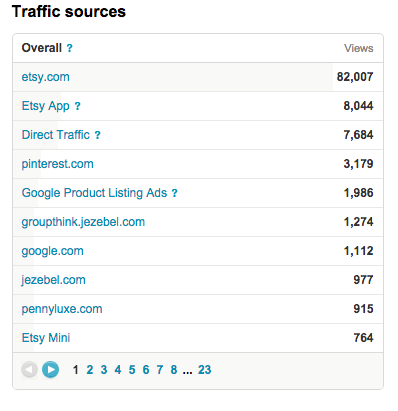The width and height of the screenshot is (398, 411).
Task: Go to next page with arrow button
Action: coord(50,370)
